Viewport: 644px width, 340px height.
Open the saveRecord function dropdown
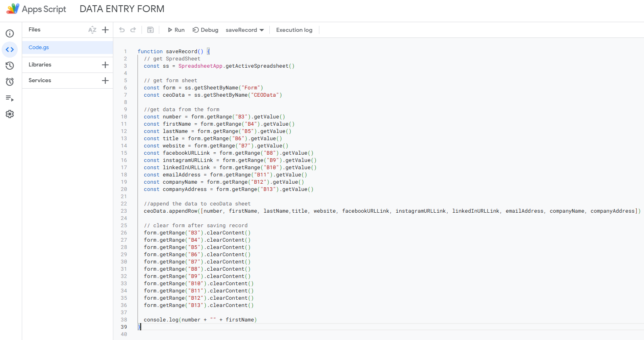pyautogui.click(x=245, y=30)
